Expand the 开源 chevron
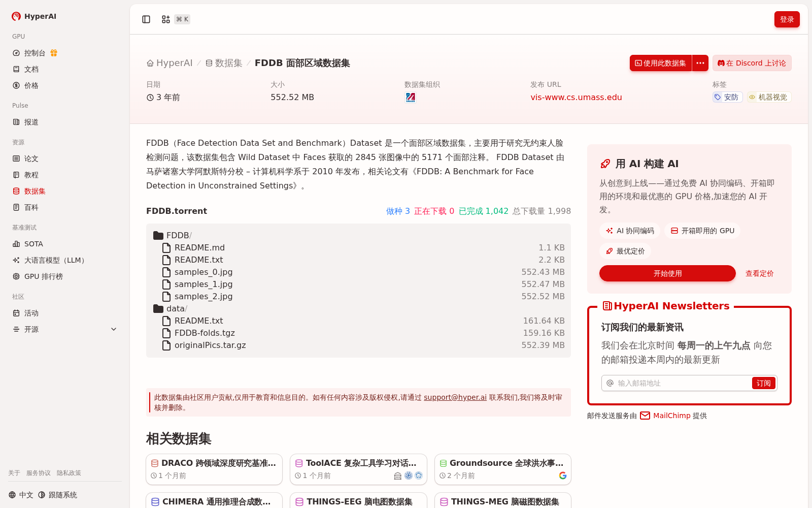Viewport: 812px width, 508px height. (x=114, y=329)
